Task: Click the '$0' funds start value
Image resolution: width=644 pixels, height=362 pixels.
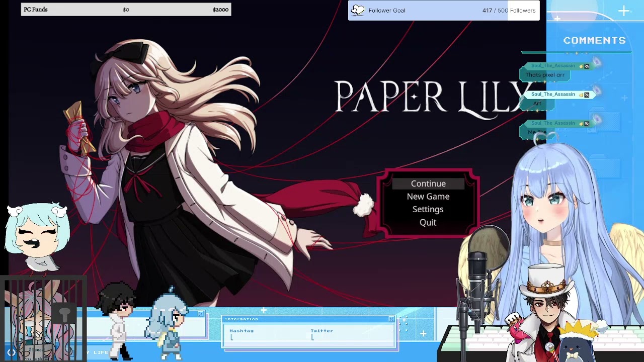Action: click(x=126, y=10)
